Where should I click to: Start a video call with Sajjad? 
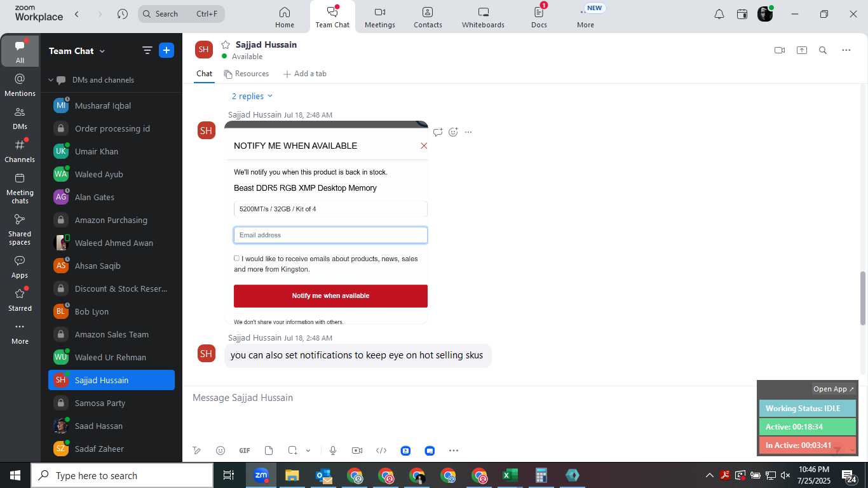pos(780,50)
